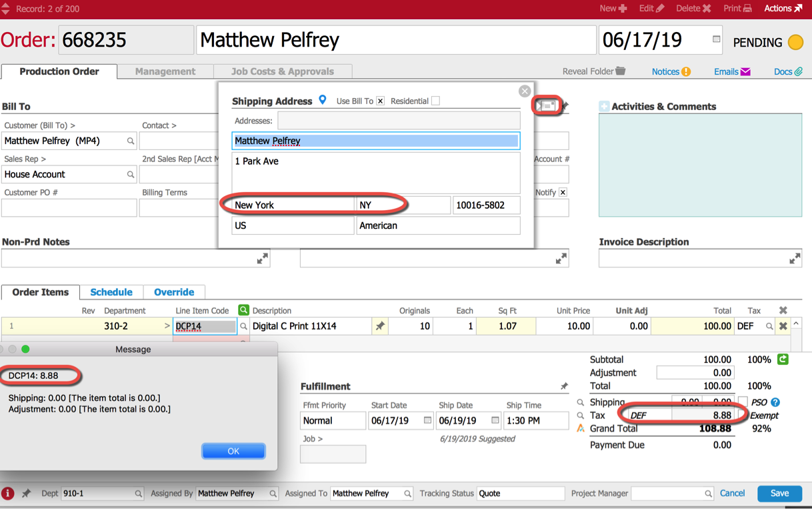Click the blue help question mark by PSO

775,402
